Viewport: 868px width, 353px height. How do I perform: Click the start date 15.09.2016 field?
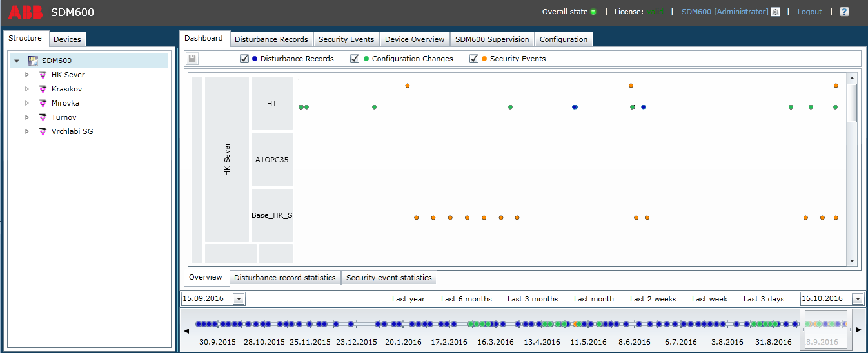coord(206,299)
